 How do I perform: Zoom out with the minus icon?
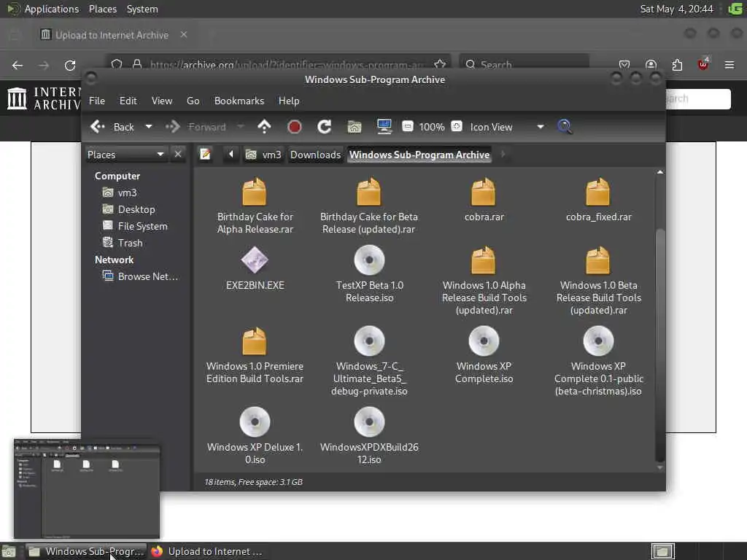click(407, 127)
